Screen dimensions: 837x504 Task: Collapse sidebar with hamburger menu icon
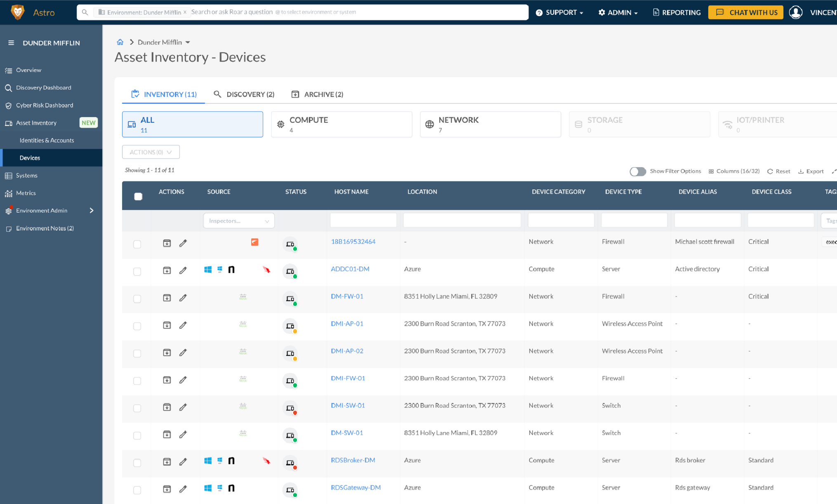11,43
